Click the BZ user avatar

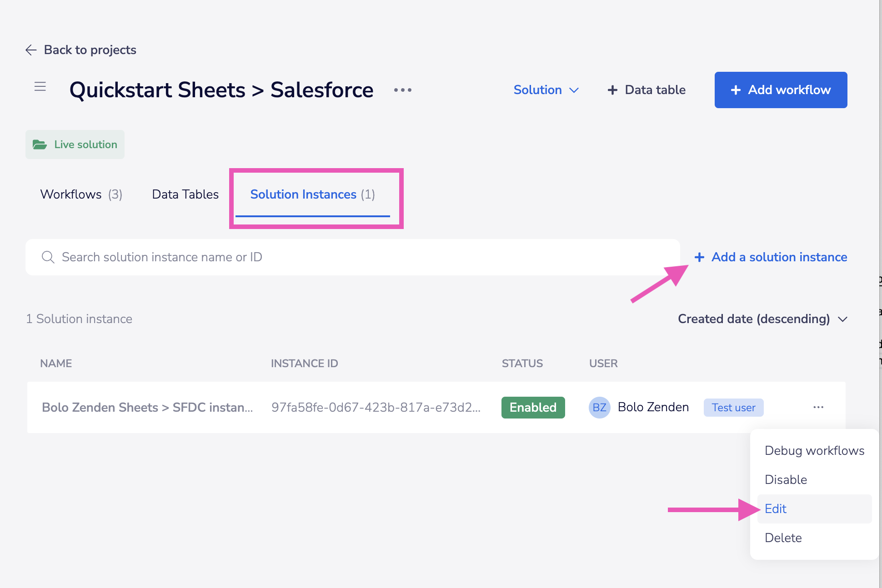pyautogui.click(x=599, y=408)
